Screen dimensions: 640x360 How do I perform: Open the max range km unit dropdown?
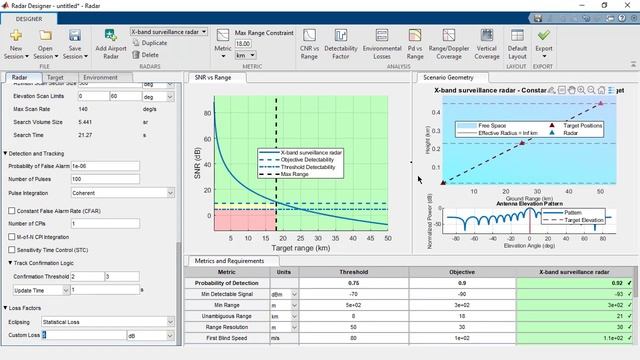[x=246, y=55]
